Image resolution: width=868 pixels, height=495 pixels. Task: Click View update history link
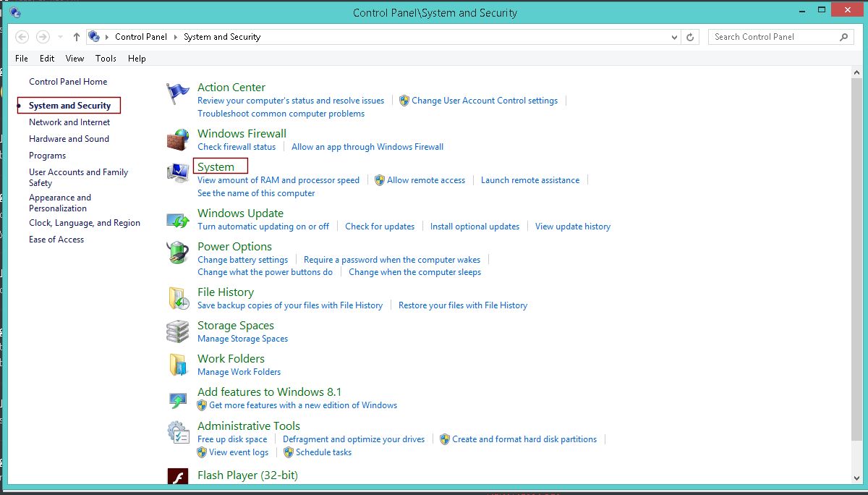coord(573,227)
